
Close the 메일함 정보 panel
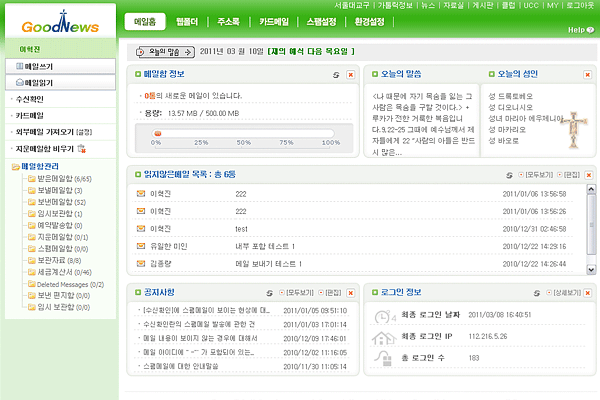pyautogui.click(x=350, y=75)
